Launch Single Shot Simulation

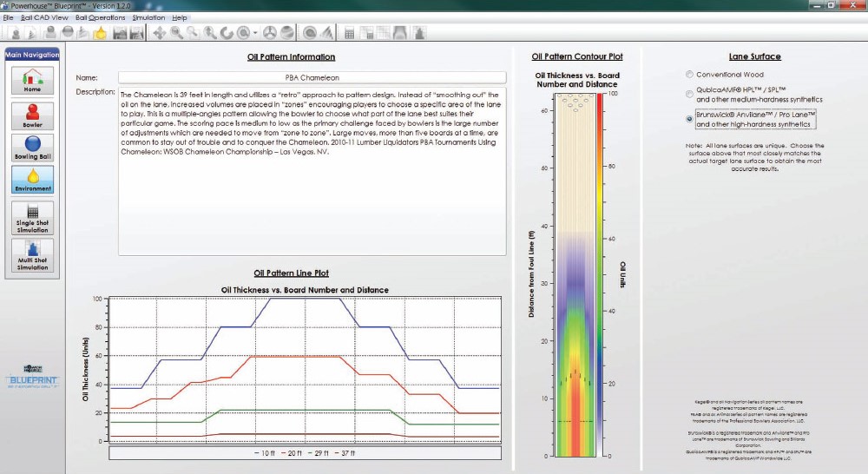point(32,216)
